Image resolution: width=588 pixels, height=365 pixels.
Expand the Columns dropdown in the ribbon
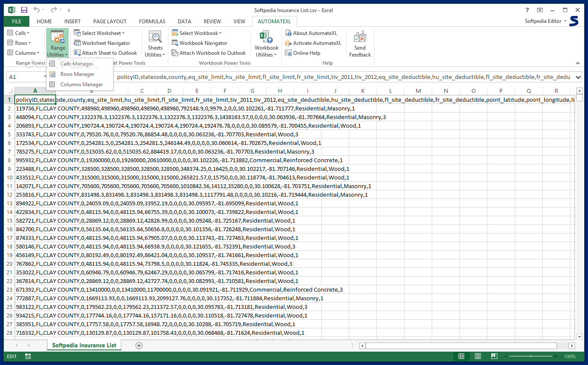coord(23,53)
